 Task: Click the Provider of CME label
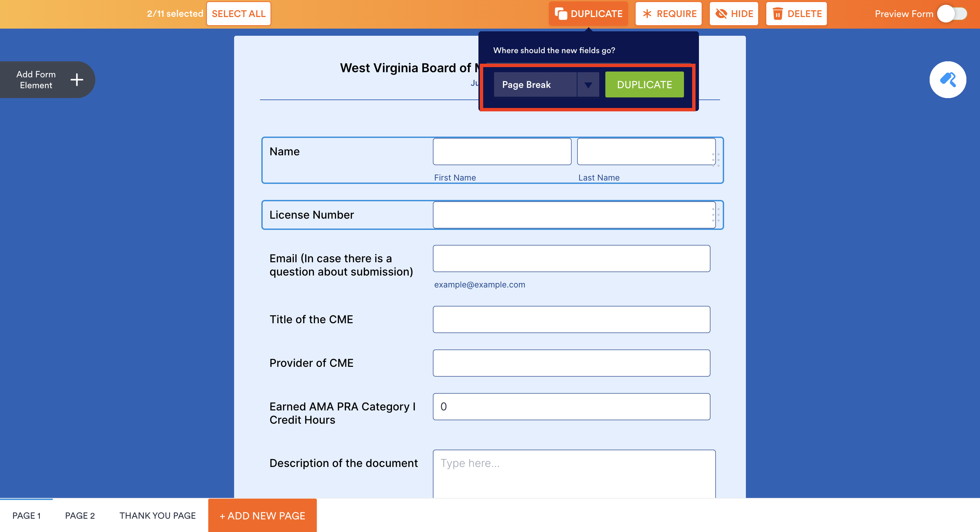(x=312, y=363)
